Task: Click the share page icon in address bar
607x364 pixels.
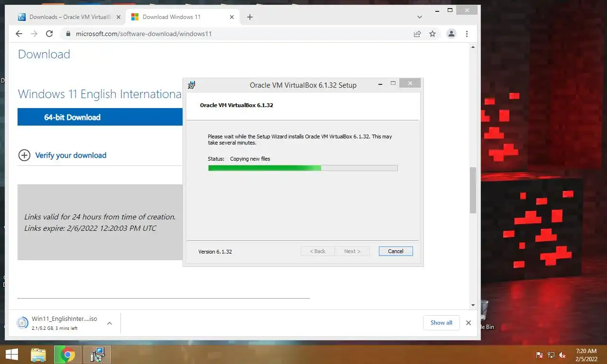Action: click(417, 34)
